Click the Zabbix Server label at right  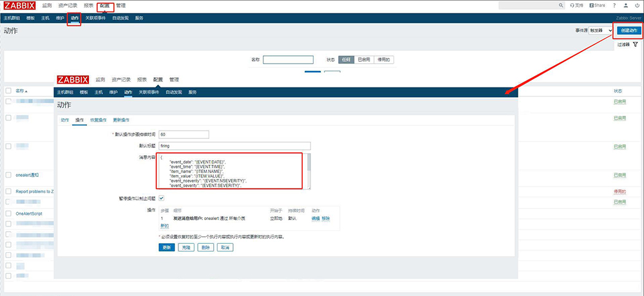pos(629,18)
